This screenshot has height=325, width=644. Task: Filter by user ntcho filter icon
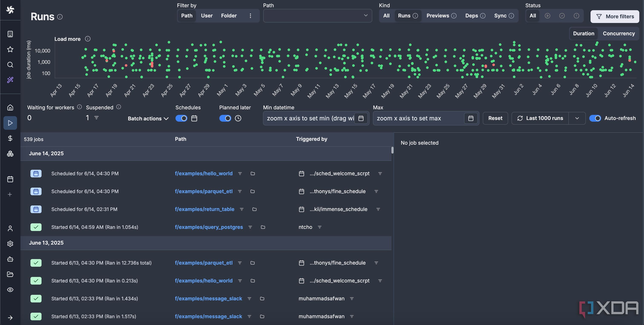coord(319,227)
